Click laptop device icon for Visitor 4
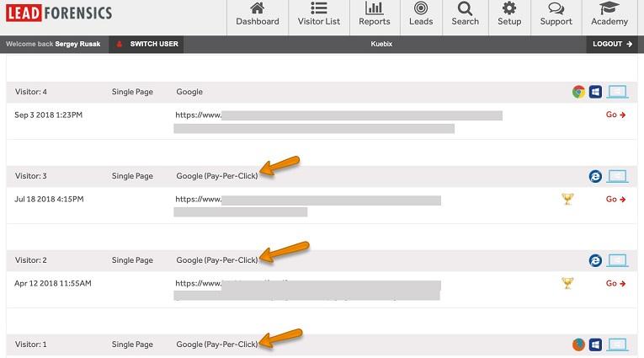644x358 pixels. 617,92
